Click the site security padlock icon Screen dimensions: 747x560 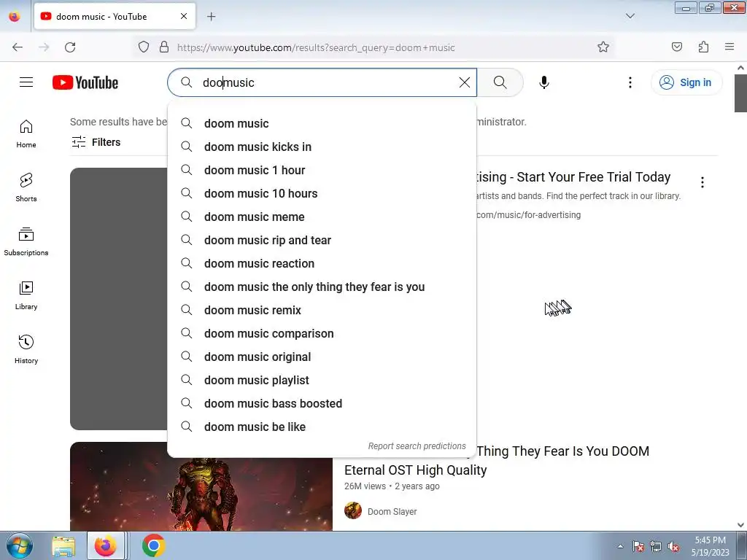164,47
